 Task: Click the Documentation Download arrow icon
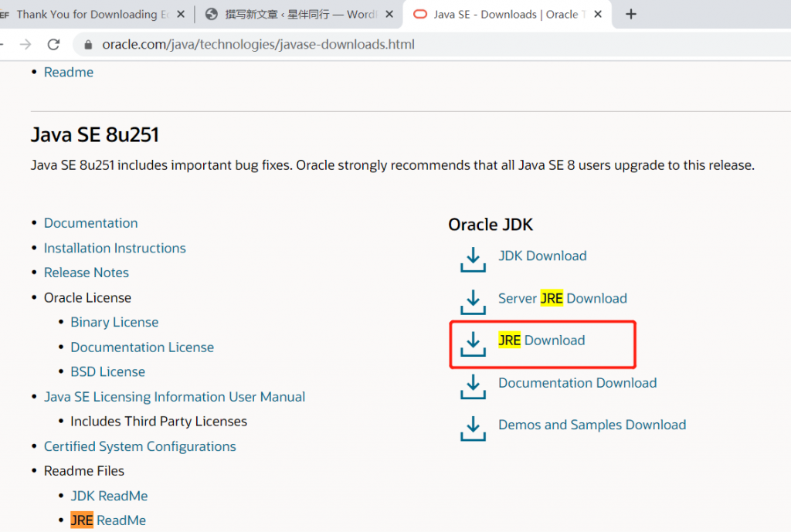tap(473, 387)
